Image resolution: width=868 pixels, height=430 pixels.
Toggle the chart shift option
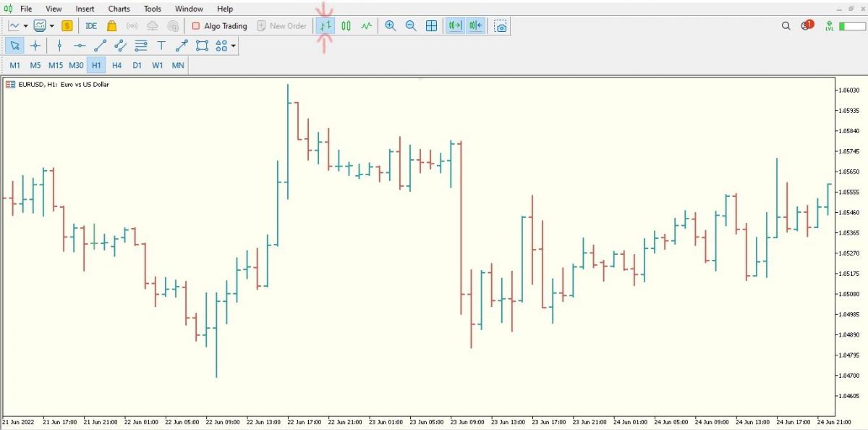point(475,26)
